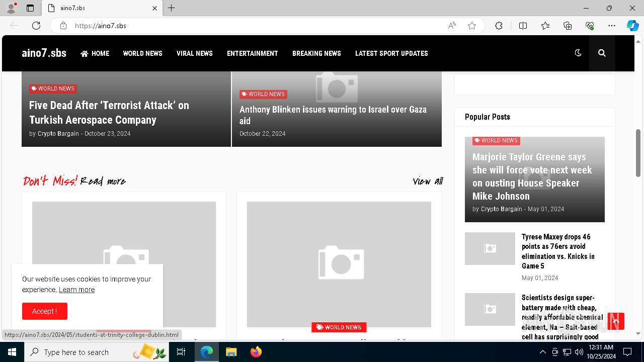The image size is (644, 362).
Task: Open volume control tray icon
Action: coord(579,352)
